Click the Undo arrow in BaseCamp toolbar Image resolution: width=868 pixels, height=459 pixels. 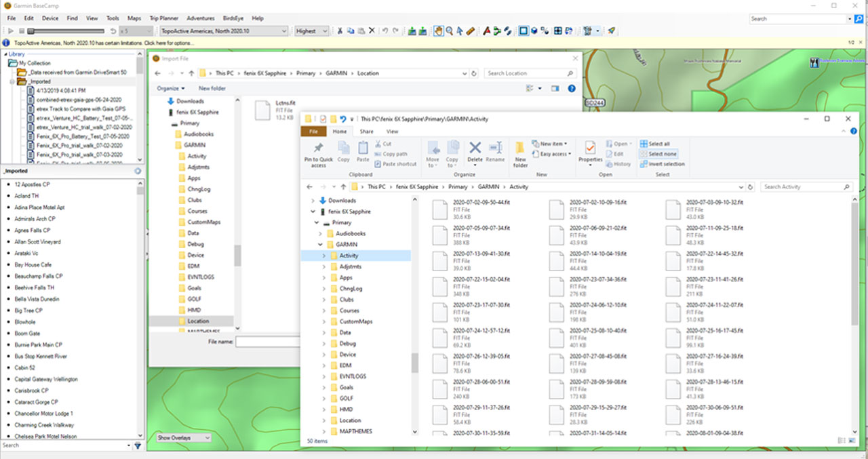coord(385,31)
